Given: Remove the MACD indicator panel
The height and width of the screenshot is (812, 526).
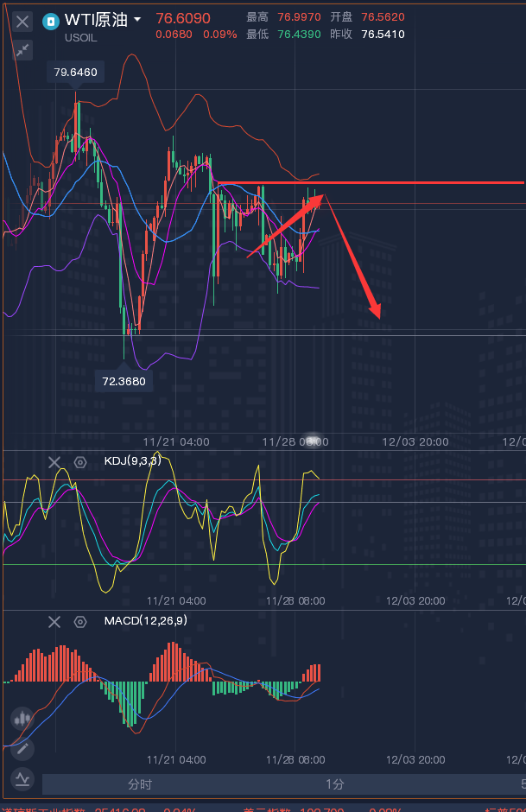Looking at the screenshot, I should 54,621.
